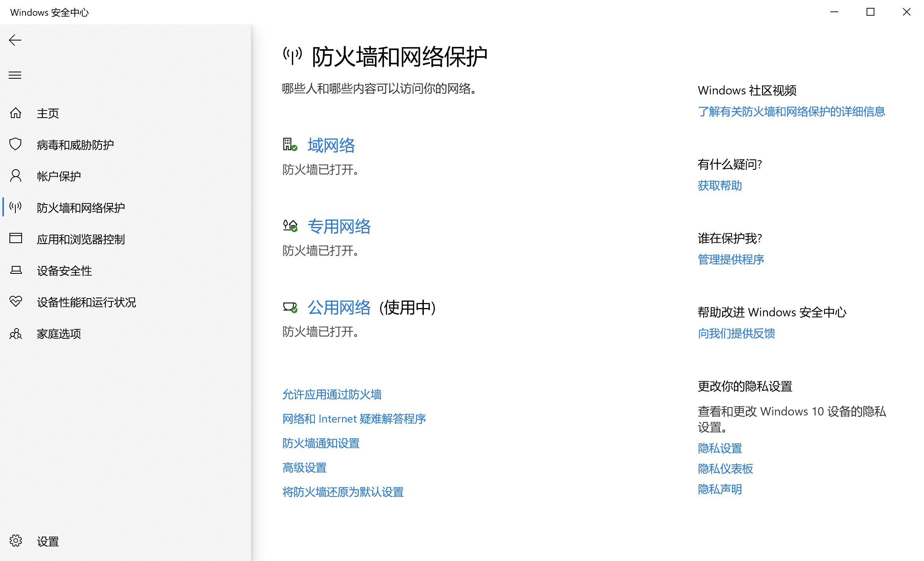Image resolution: width=924 pixels, height=561 pixels.
Task: Click the window icon for 应用和浏览器控制
Action: tap(16, 238)
